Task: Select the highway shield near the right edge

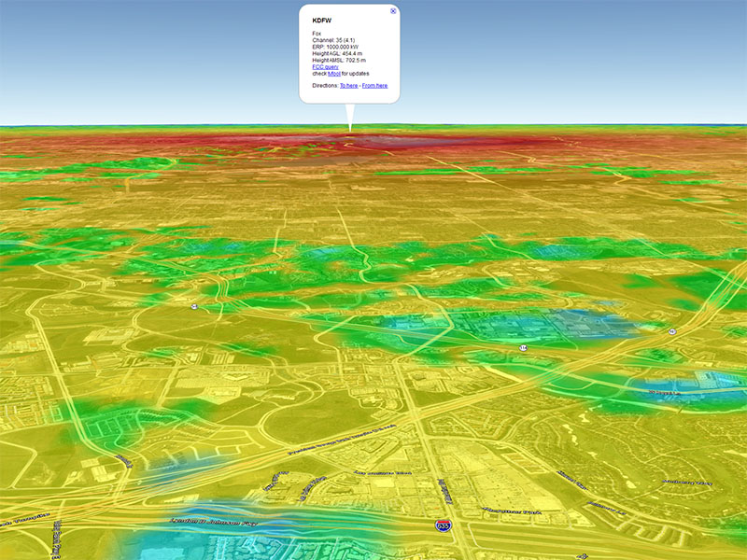Action: (x=671, y=331)
